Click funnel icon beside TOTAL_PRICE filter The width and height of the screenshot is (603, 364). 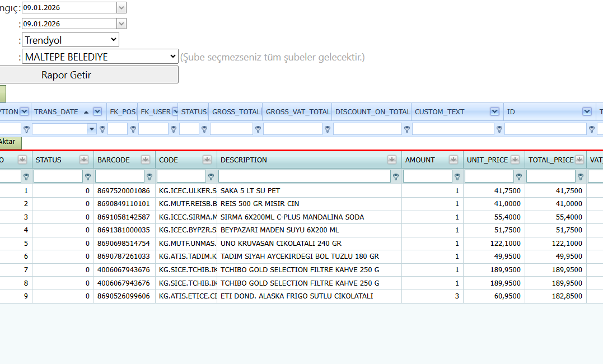(x=580, y=176)
